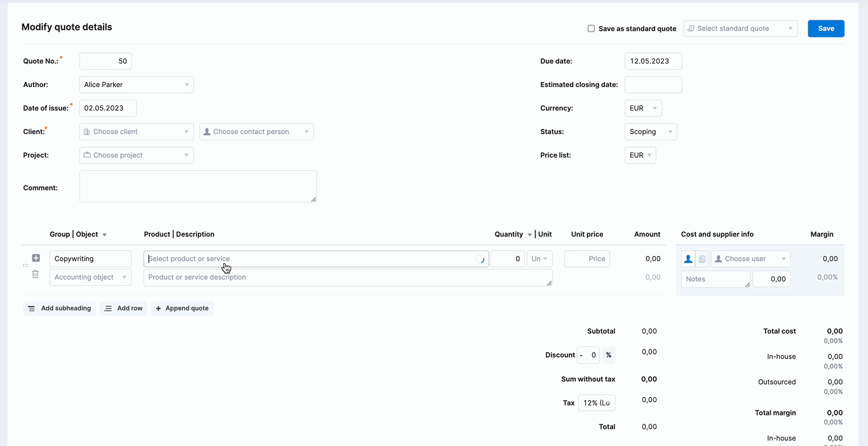868x446 pixels.
Task: Click the Add subheading button
Action: (x=59, y=308)
